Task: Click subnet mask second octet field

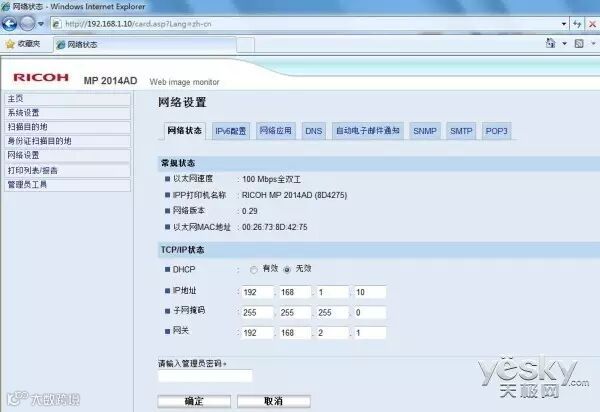Action: pyautogui.click(x=295, y=313)
